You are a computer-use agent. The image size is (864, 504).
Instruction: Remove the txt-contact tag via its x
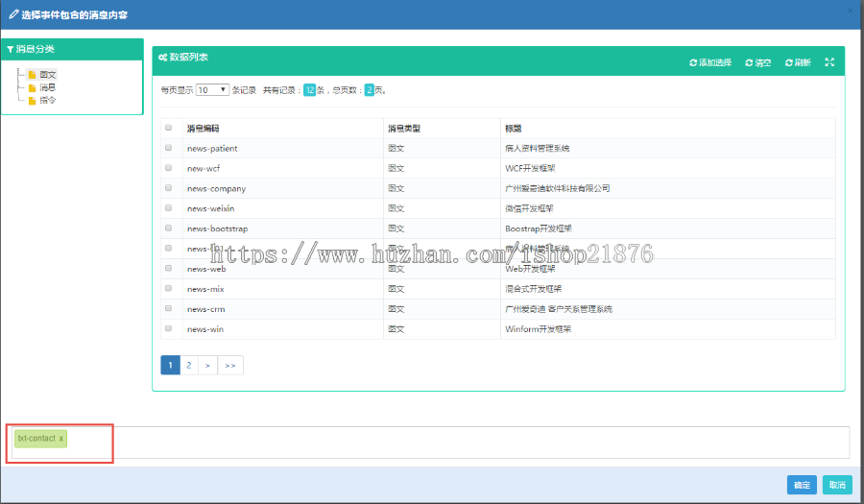61,439
